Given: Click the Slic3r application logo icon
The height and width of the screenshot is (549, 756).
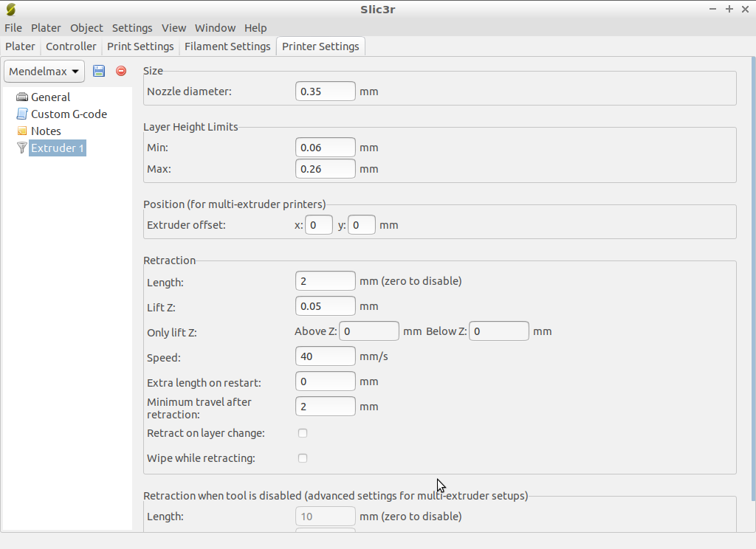Looking at the screenshot, I should [x=10, y=9].
